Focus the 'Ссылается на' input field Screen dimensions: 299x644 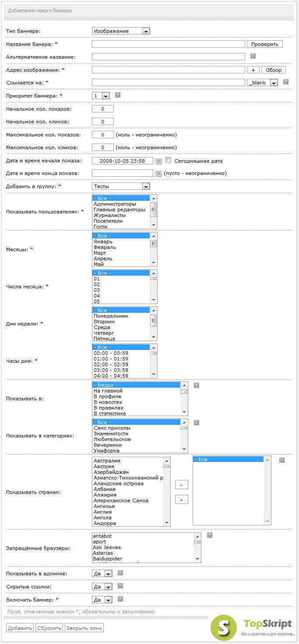pyautogui.click(x=169, y=82)
